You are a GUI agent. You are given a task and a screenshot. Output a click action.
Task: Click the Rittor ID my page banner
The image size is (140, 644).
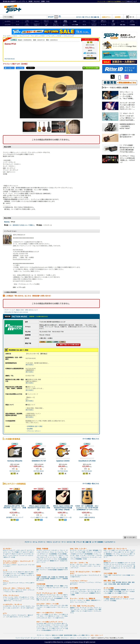click(x=120, y=69)
